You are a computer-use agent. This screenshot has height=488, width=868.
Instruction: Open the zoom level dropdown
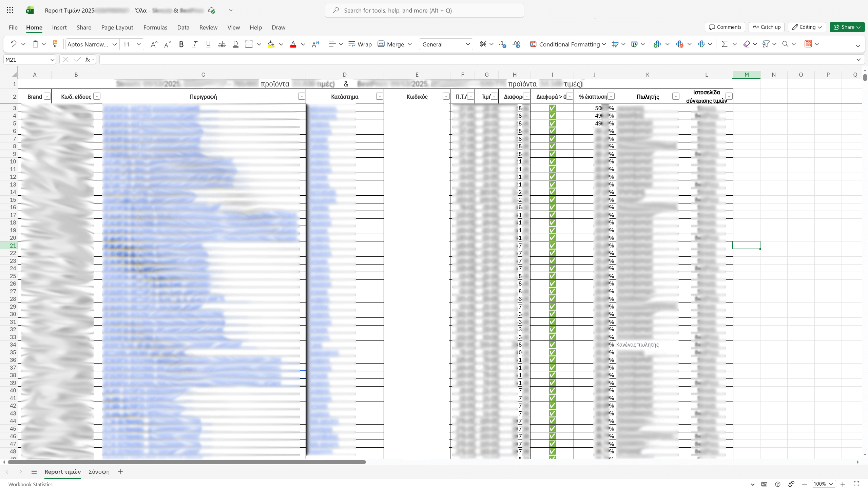tap(823, 484)
